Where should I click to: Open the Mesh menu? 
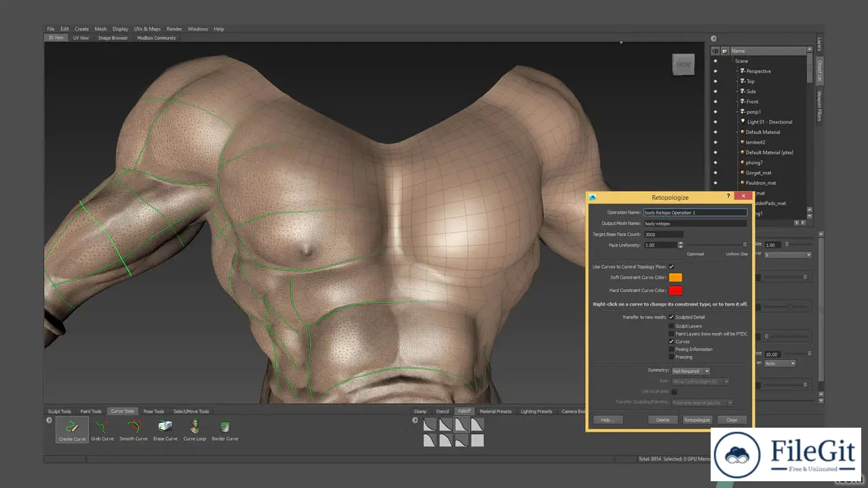click(x=100, y=29)
